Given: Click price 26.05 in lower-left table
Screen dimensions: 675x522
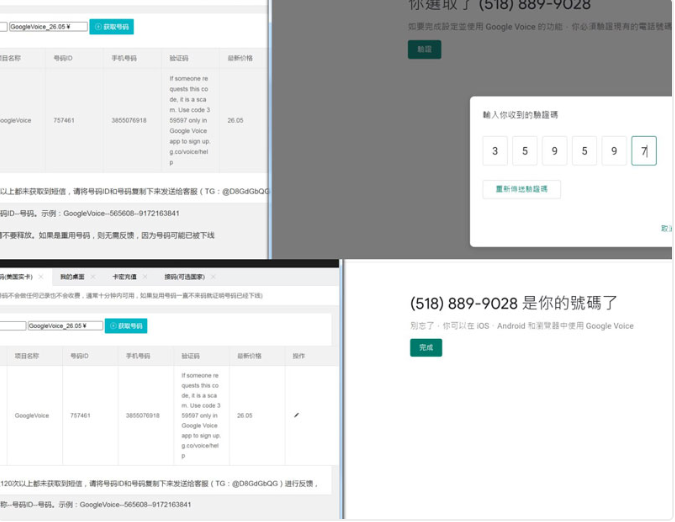Looking at the screenshot, I should coord(245,416).
